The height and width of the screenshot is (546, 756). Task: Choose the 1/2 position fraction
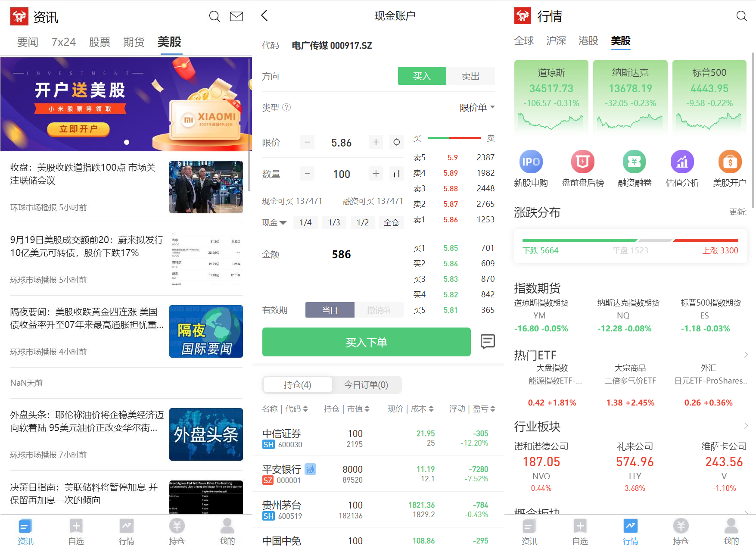[x=363, y=222]
